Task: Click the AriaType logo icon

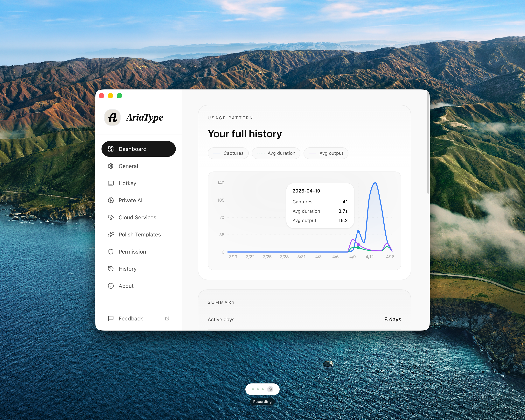Action: [x=112, y=117]
